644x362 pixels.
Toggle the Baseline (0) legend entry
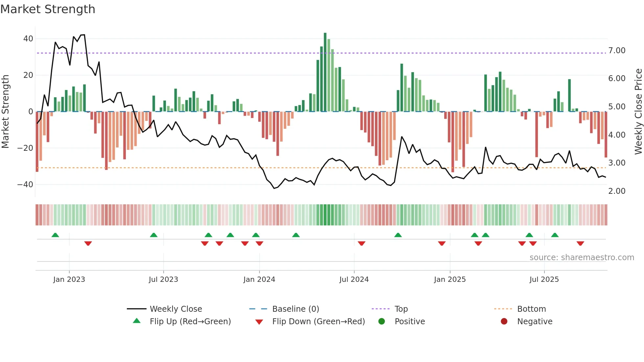click(295, 309)
